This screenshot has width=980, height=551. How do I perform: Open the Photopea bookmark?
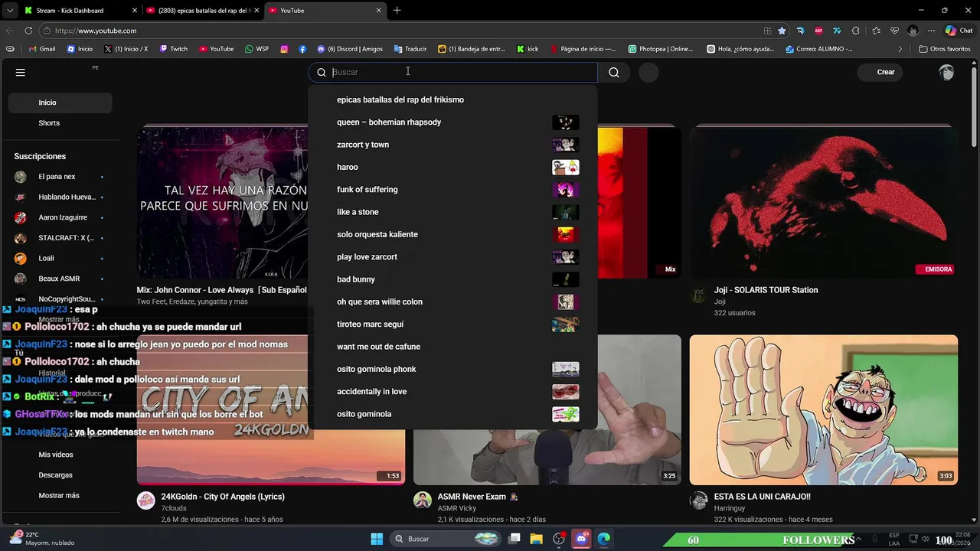(x=661, y=49)
